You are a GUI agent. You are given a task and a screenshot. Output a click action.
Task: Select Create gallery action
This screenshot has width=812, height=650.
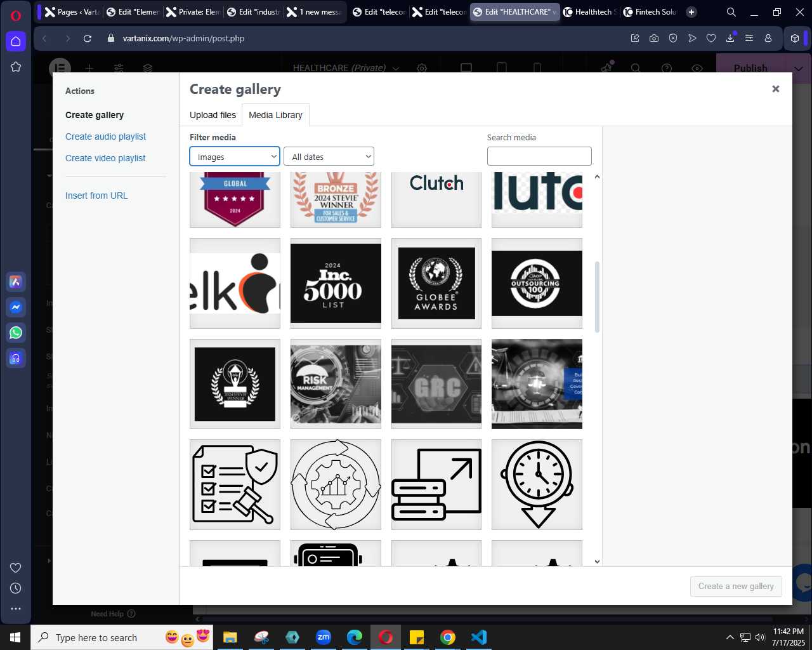95,115
